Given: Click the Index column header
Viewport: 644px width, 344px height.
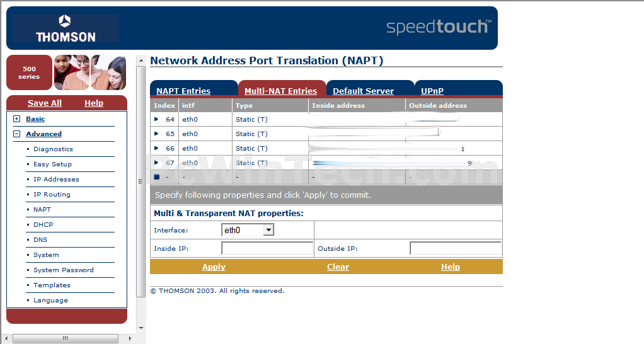Looking at the screenshot, I should [x=164, y=105].
